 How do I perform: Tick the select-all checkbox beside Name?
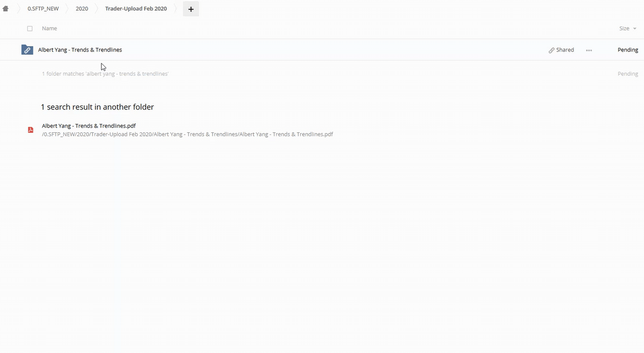point(30,28)
